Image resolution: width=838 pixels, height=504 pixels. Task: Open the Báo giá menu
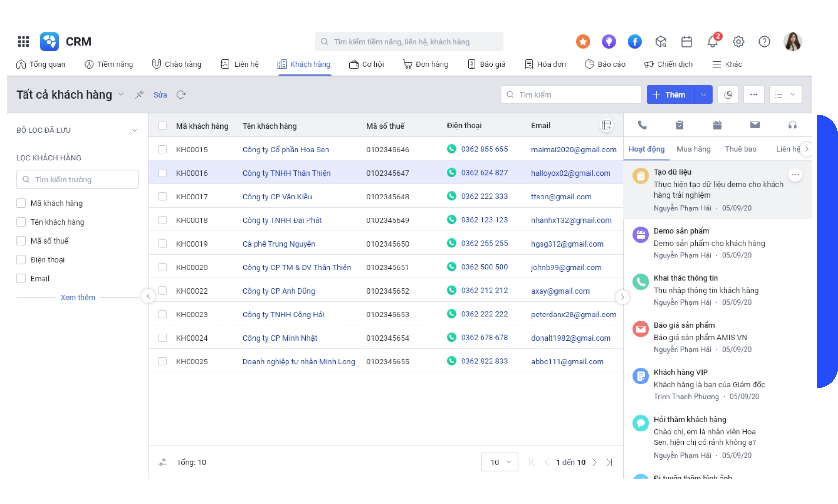coord(486,64)
